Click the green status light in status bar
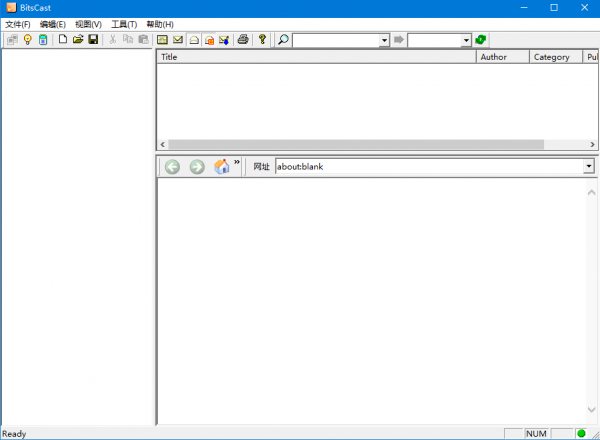The image size is (600, 440). pyautogui.click(x=581, y=433)
